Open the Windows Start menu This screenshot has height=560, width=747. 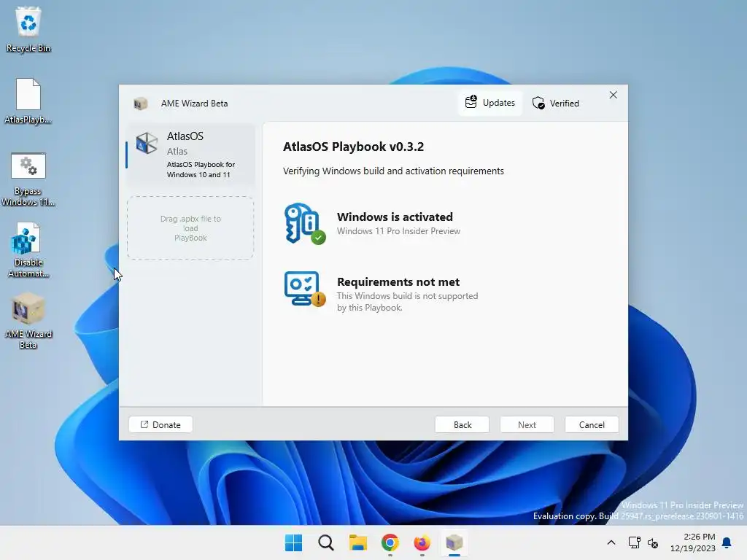coord(293,542)
